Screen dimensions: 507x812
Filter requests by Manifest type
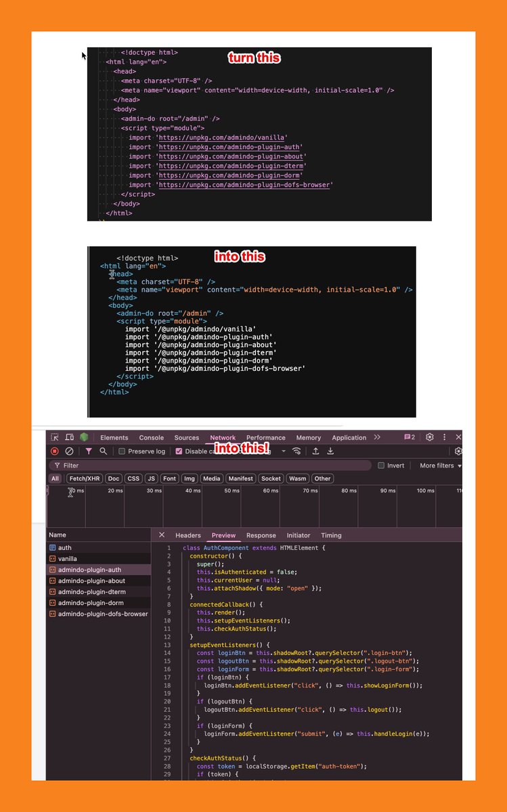[x=240, y=478]
